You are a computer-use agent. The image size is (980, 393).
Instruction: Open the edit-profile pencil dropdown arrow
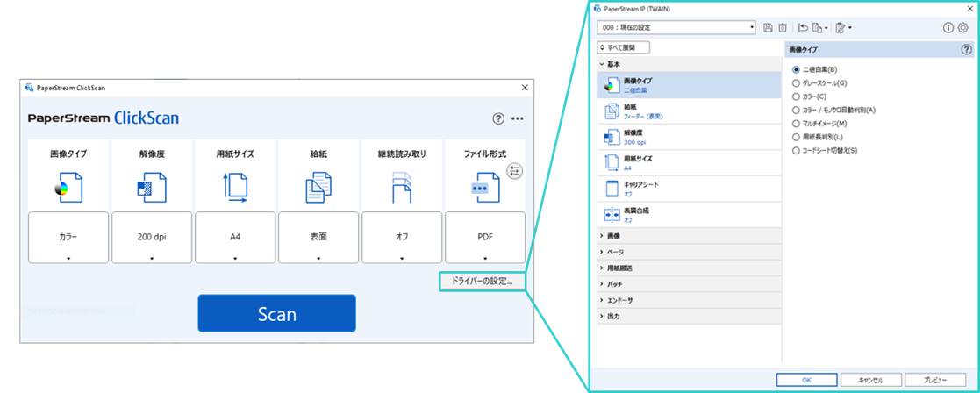coord(850,28)
